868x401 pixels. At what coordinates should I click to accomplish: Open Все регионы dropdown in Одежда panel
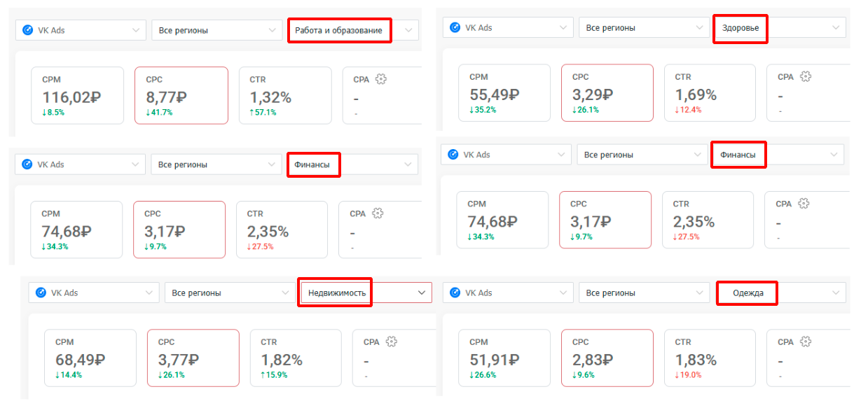[644, 293]
